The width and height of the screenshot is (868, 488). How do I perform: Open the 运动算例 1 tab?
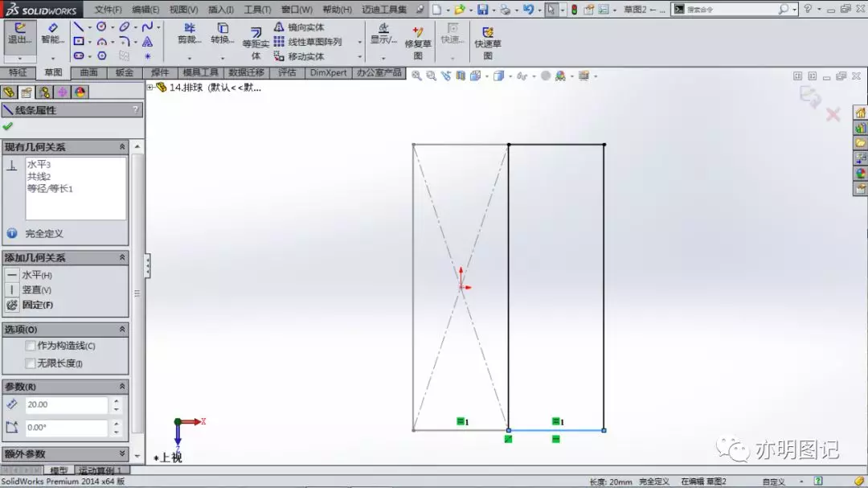pos(100,470)
